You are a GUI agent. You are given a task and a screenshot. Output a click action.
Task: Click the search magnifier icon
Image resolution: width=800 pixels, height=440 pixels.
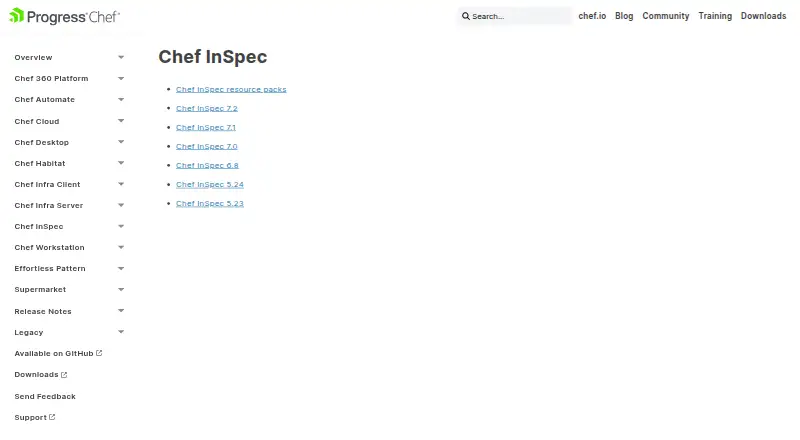tap(466, 16)
